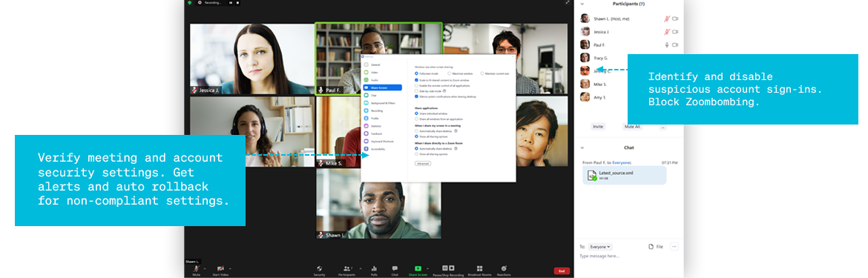Image resolution: width=868 pixels, height=278 pixels.
Task: Select Share individual window radio button
Action: point(417,113)
